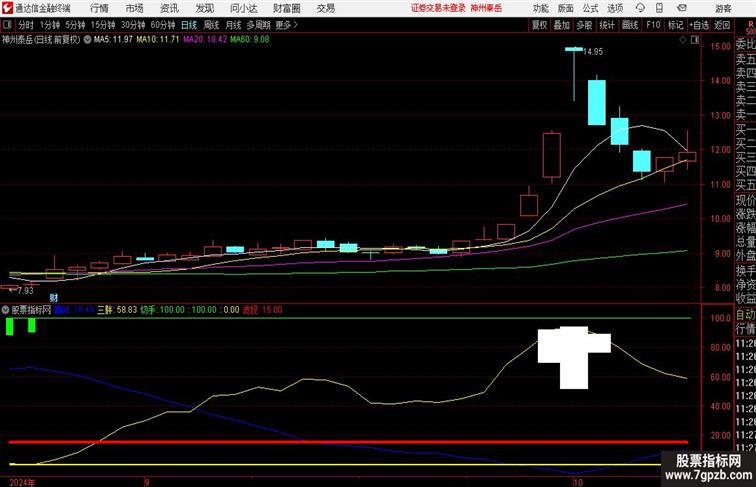Click the 股票指标网 indicator name

pyautogui.click(x=31, y=310)
